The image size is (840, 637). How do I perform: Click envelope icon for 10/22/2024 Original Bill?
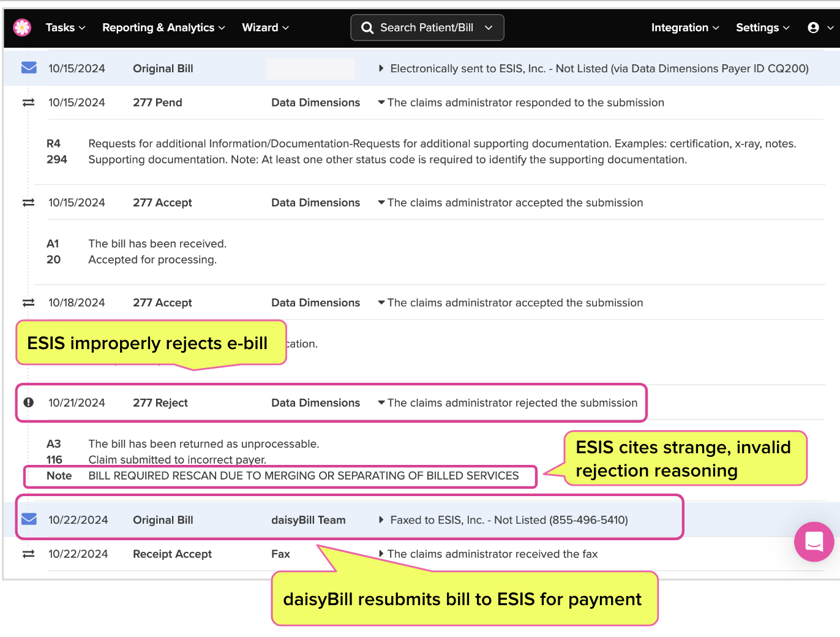coord(29,519)
